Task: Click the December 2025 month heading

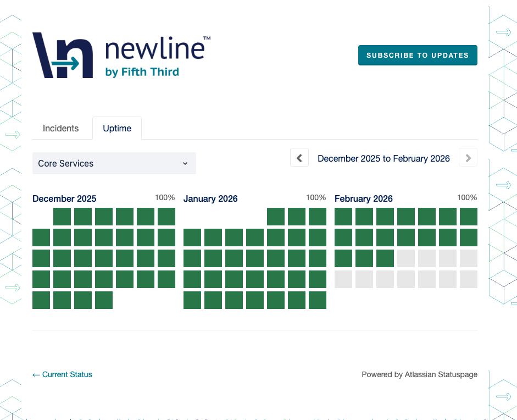Action: 64,198
